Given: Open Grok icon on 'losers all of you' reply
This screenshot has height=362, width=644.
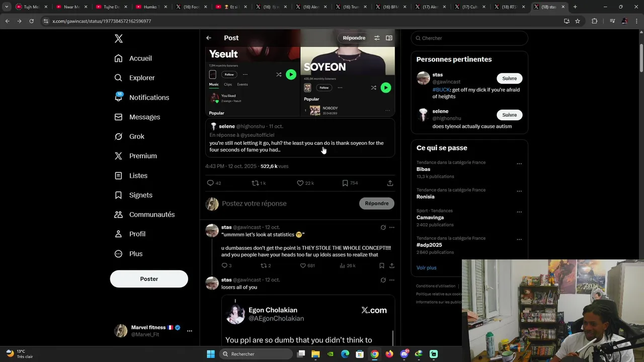Looking at the screenshot, I should click(x=383, y=280).
